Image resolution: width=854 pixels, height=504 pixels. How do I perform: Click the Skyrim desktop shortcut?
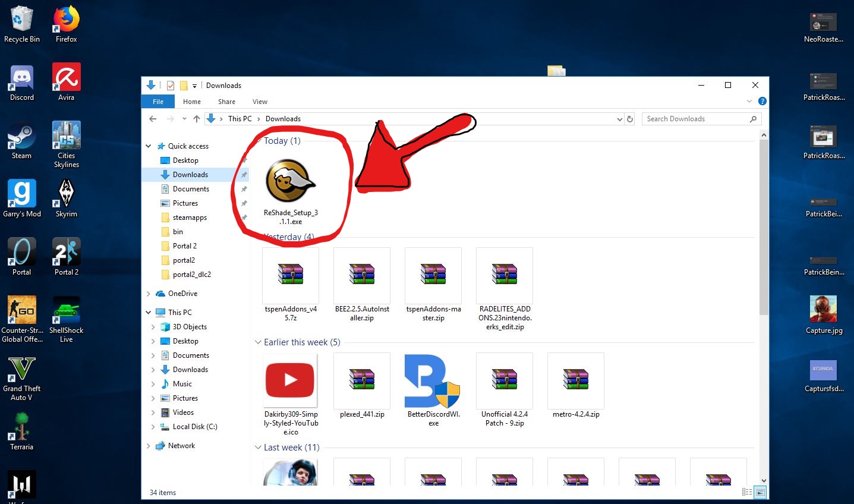tap(67, 199)
